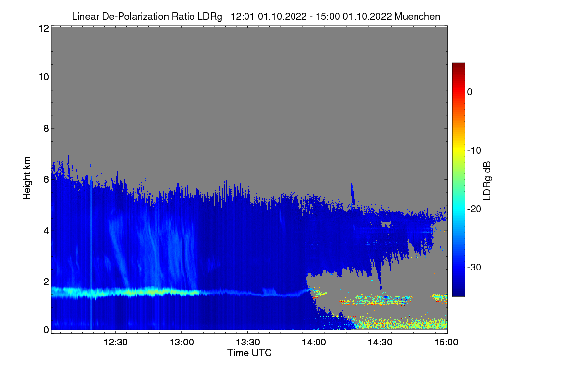Click the colorbar value 0

pyautogui.click(x=470, y=92)
